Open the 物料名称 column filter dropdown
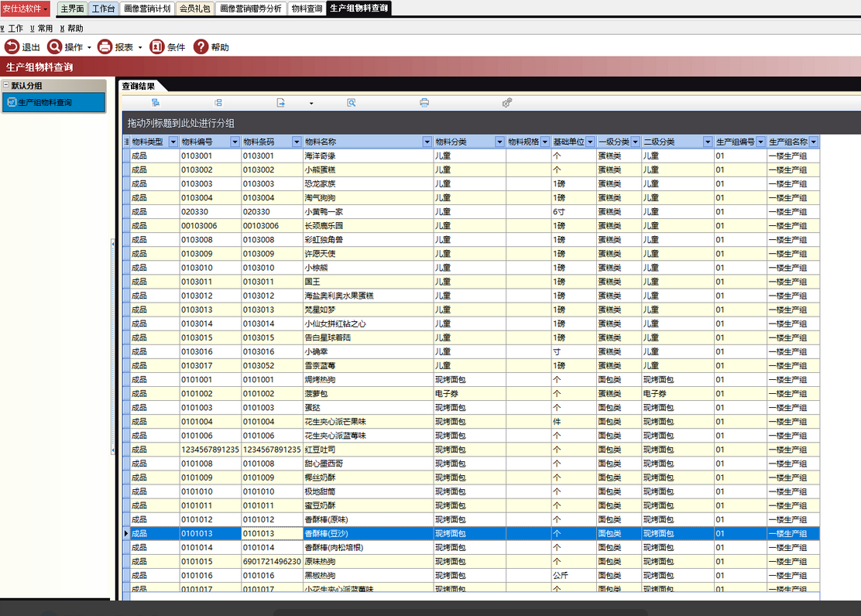The image size is (861, 616). [x=427, y=142]
